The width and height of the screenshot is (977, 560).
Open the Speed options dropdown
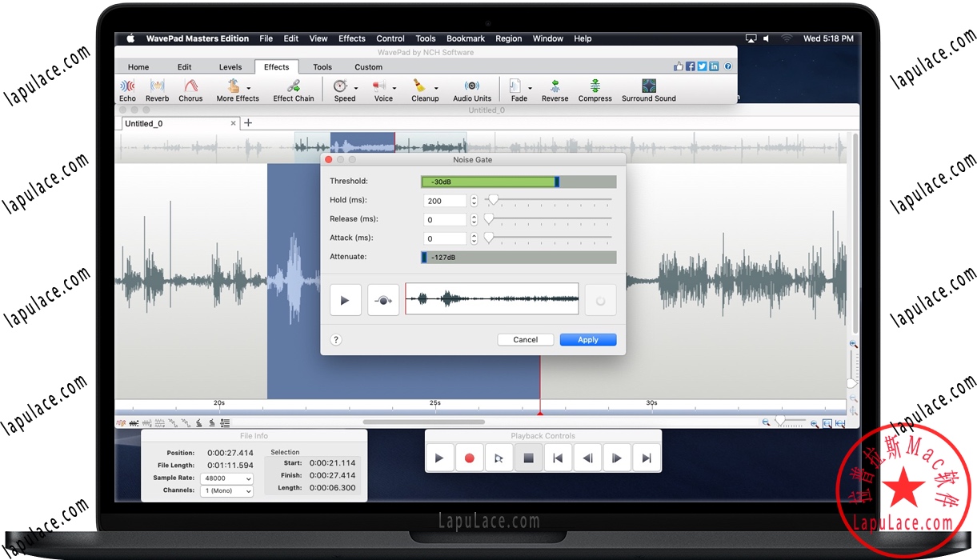(354, 90)
